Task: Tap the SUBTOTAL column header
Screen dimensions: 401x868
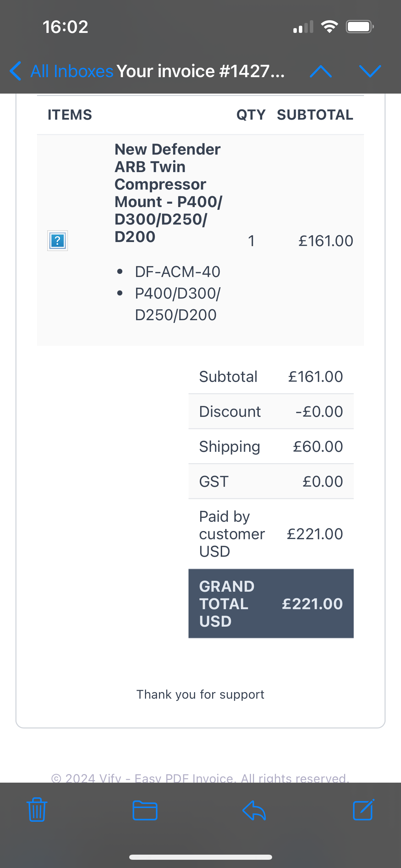Action: 315,115
